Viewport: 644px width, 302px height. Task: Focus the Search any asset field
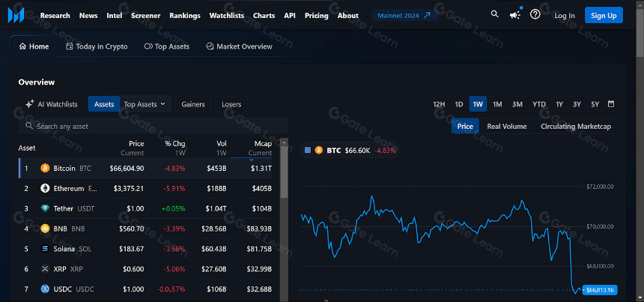click(154, 126)
